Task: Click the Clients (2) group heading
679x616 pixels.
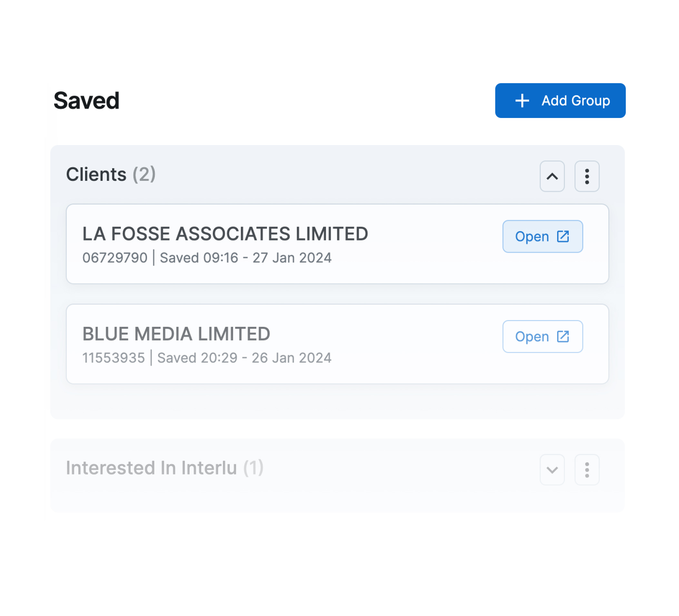Action: (x=96, y=174)
